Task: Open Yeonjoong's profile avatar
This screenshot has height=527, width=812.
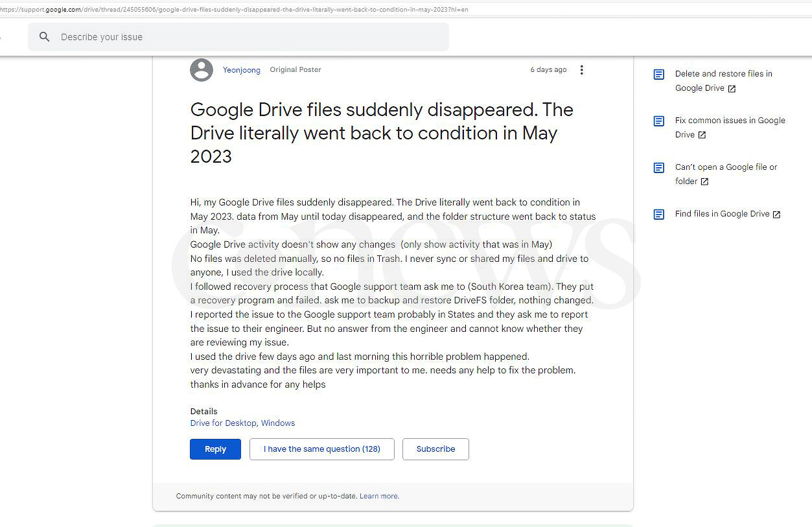Action: point(202,70)
